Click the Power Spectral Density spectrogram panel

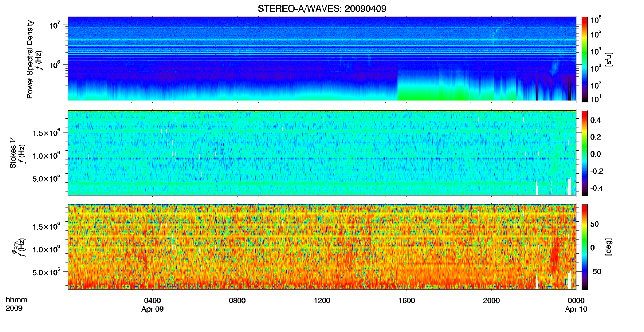[x=322, y=59]
